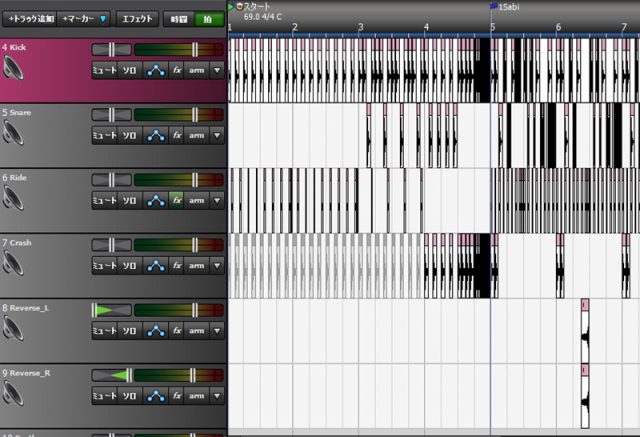Click the エフェクト effects button
Image resolution: width=640 pixels, height=437 pixels.
tap(137, 18)
